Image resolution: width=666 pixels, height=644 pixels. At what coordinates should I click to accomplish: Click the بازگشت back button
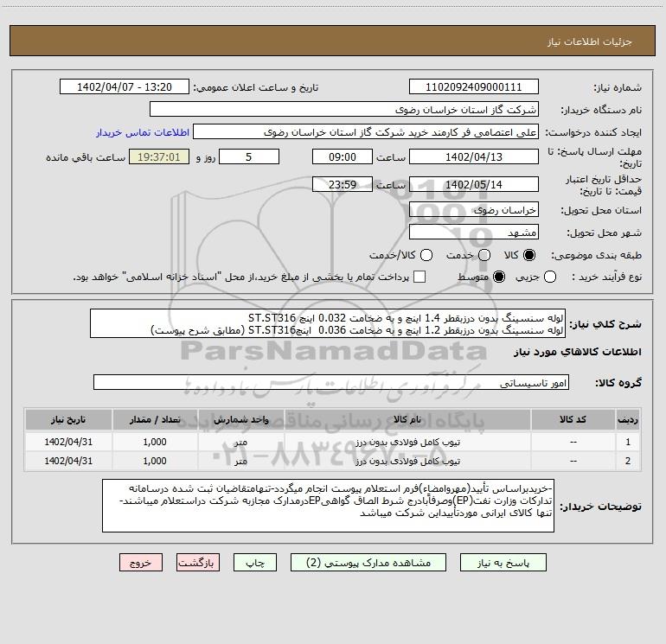(198, 563)
